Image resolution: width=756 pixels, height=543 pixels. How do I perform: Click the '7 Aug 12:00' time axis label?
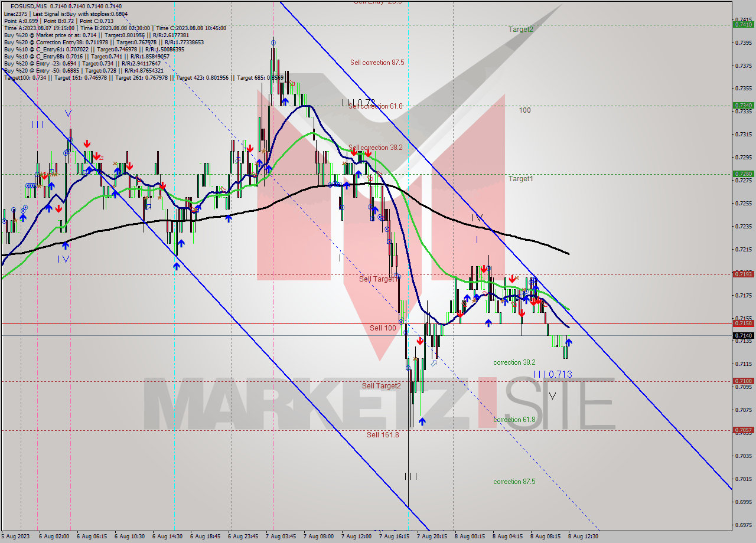tap(357, 537)
